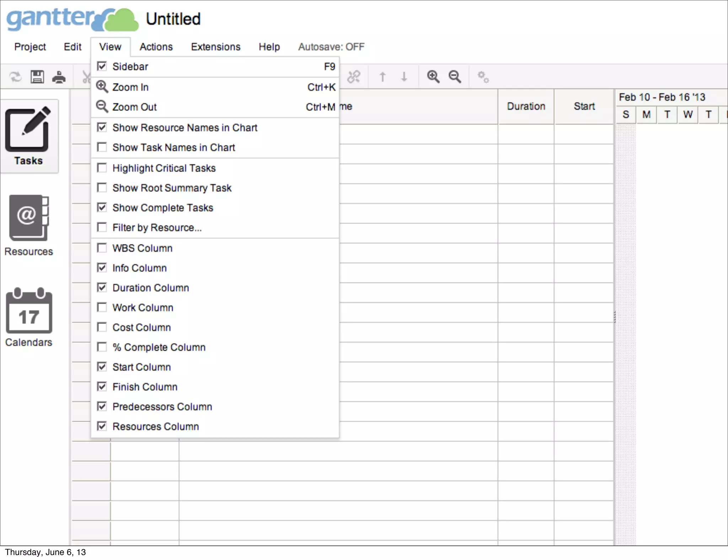
Task: Click the Autosave: OFF label
Action: pyautogui.click(x=331, y=47)
